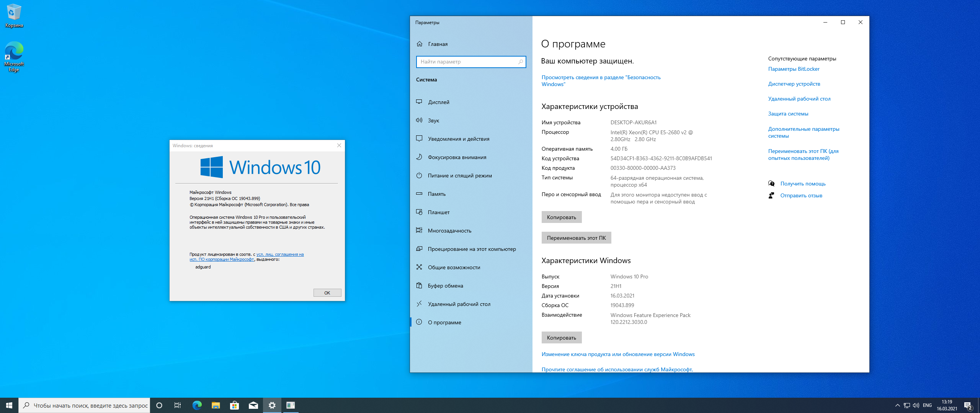Open product key change link
This screenshot has height=413, width=980.
[618, 354]
